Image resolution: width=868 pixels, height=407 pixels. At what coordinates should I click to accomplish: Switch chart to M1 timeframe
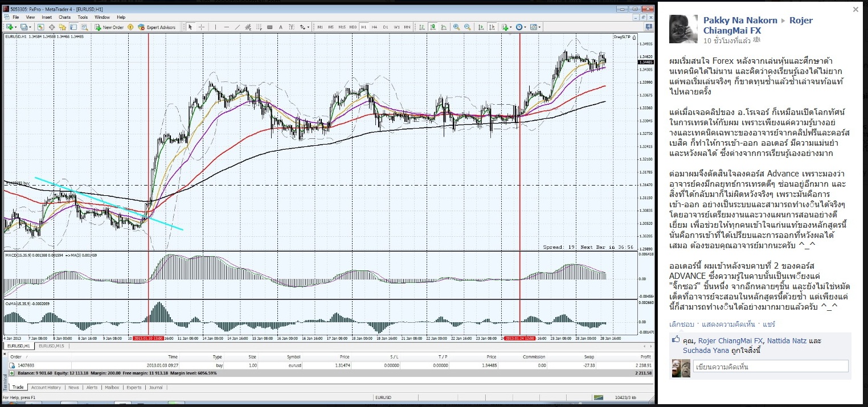320,27
